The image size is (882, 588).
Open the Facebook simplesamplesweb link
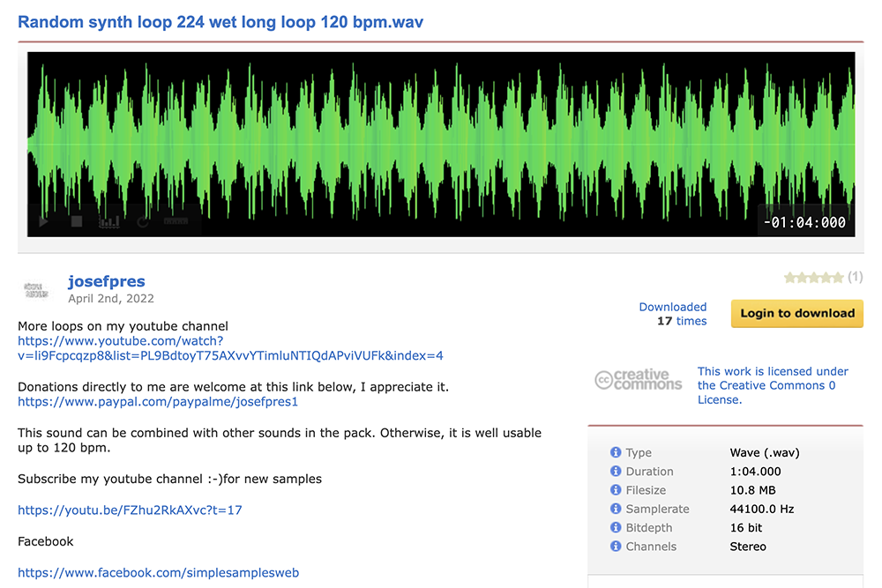(x=158, y=572)
